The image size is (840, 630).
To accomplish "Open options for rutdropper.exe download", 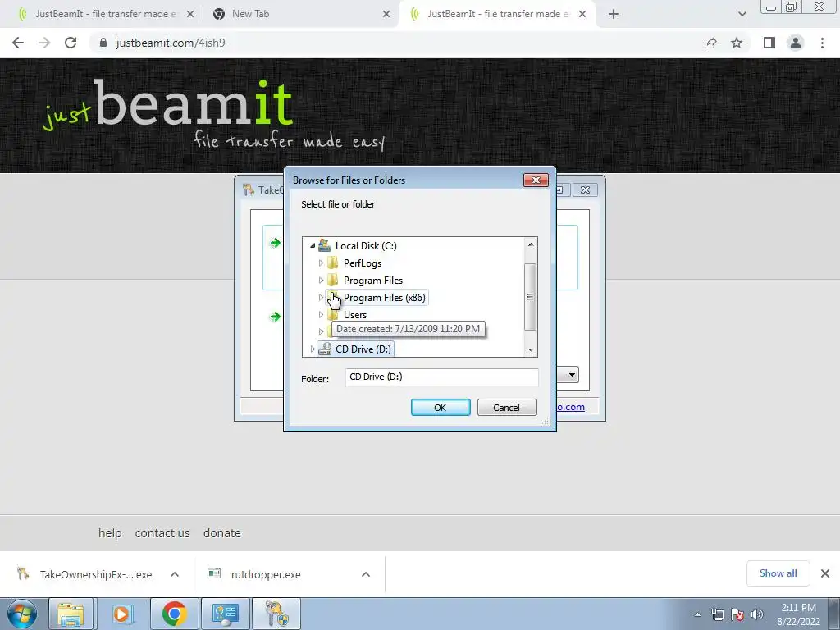I will click(366, 574).
